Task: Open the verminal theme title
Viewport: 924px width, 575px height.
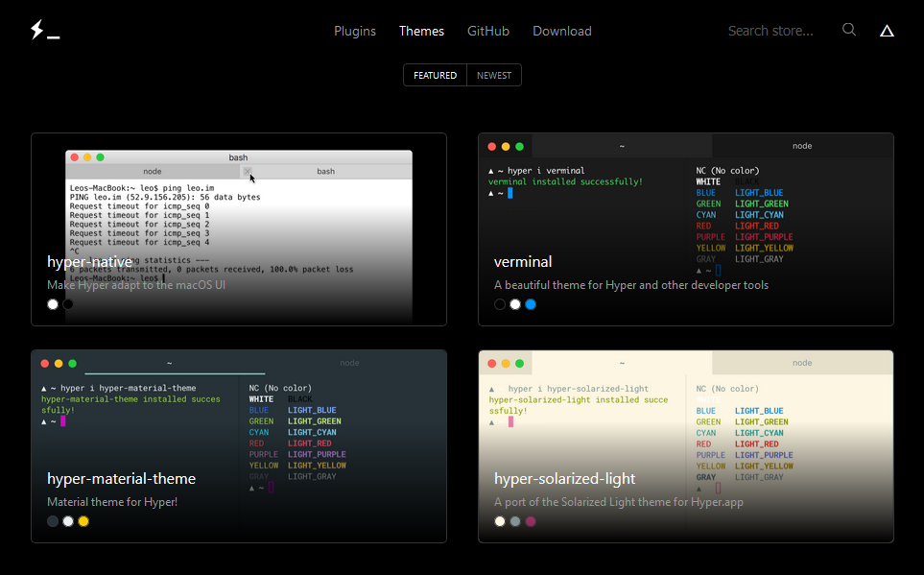Action: click(523, 261)
